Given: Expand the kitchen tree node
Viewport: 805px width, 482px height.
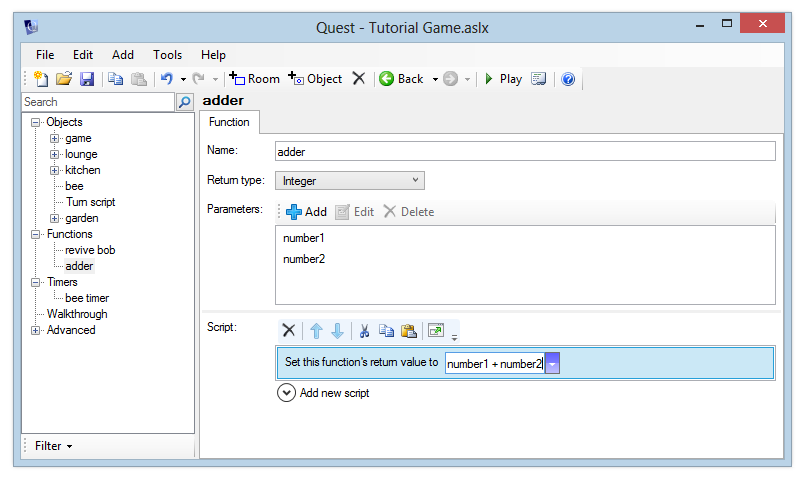Looking at the screenshot, I should 54,170.
